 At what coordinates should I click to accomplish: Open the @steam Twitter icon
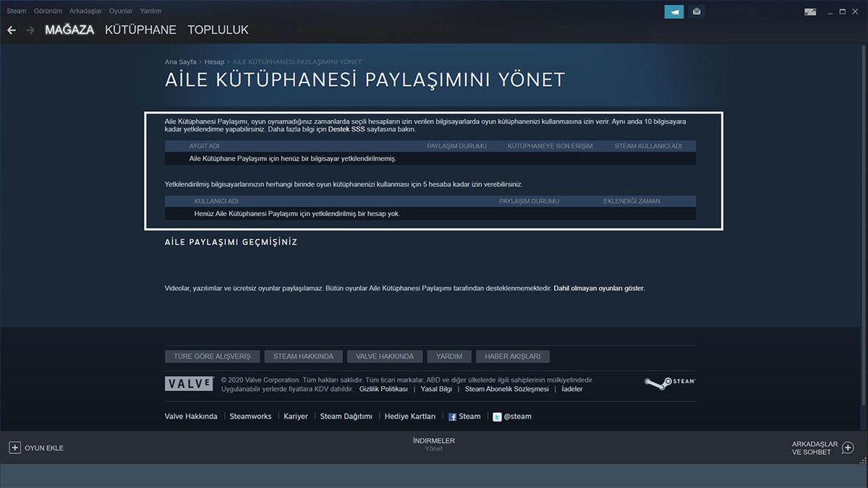497,416
